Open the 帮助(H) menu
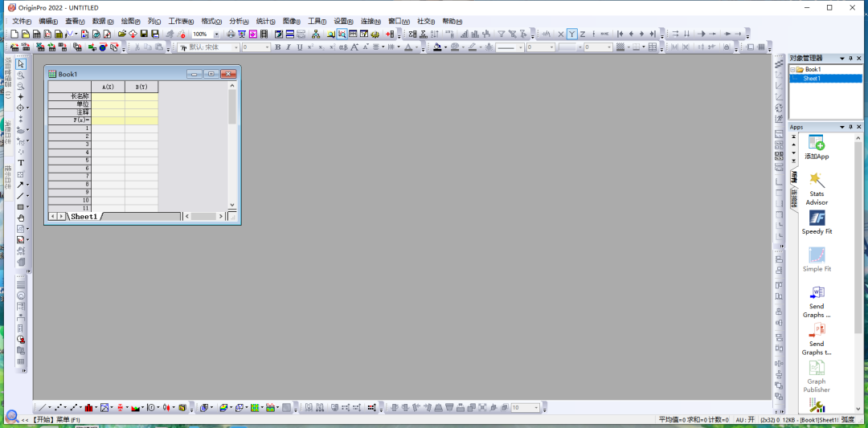The image size is (868, 428). coord(452,21)
